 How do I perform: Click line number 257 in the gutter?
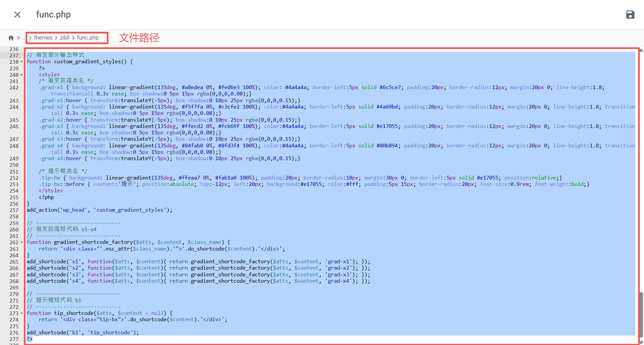[14, 210]
